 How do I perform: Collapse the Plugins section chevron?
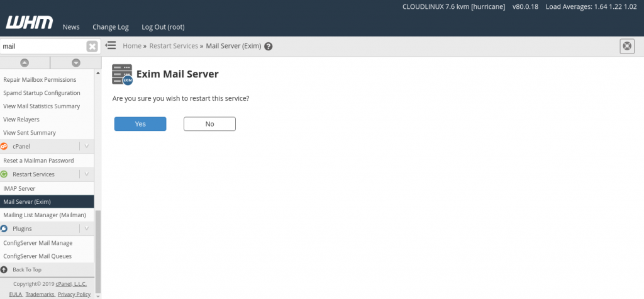coord(86,228)
